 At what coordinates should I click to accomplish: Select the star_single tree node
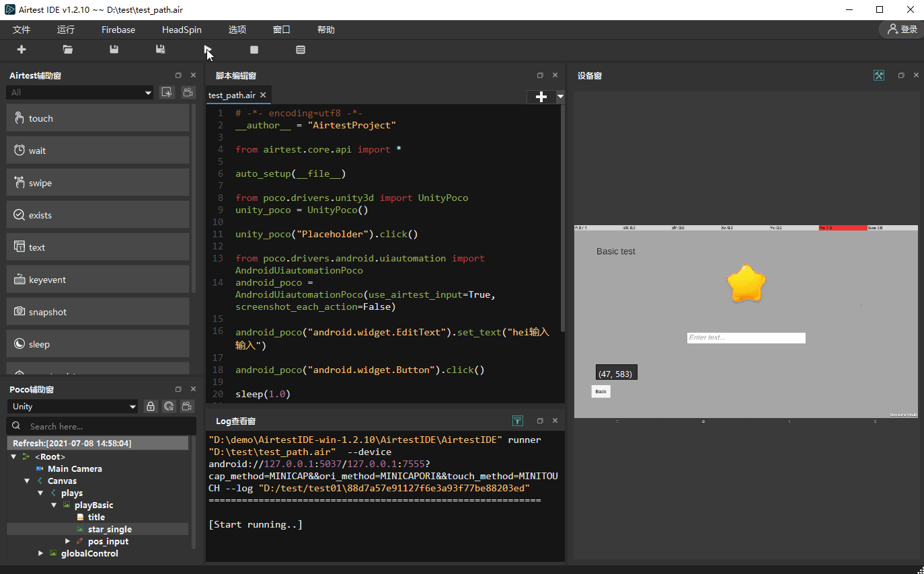coord(110,530)
